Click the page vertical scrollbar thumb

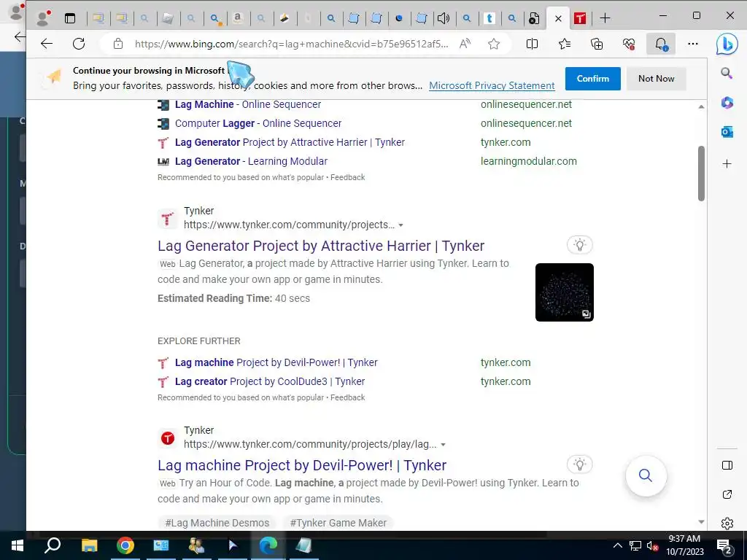(x=701, y=174)
